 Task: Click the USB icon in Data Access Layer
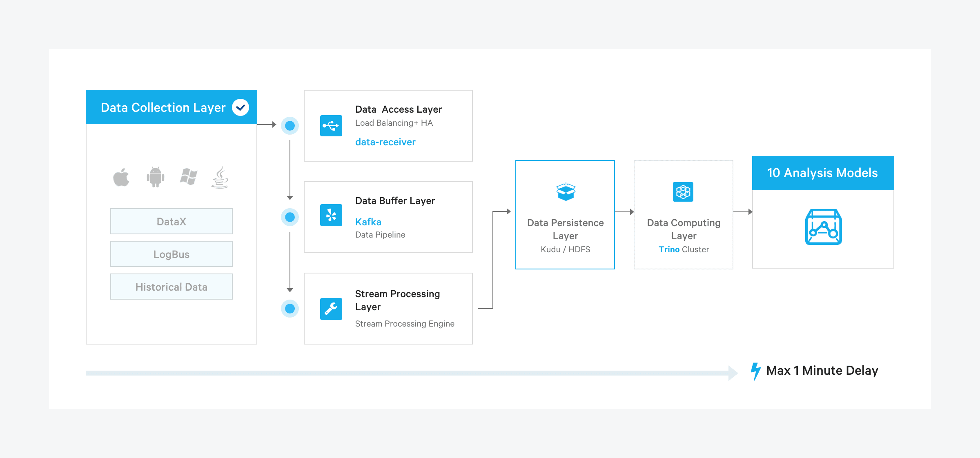coord(331,126)
